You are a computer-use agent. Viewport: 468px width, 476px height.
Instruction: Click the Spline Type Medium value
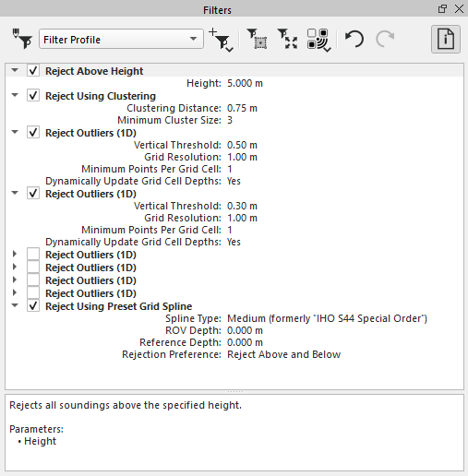327,318
